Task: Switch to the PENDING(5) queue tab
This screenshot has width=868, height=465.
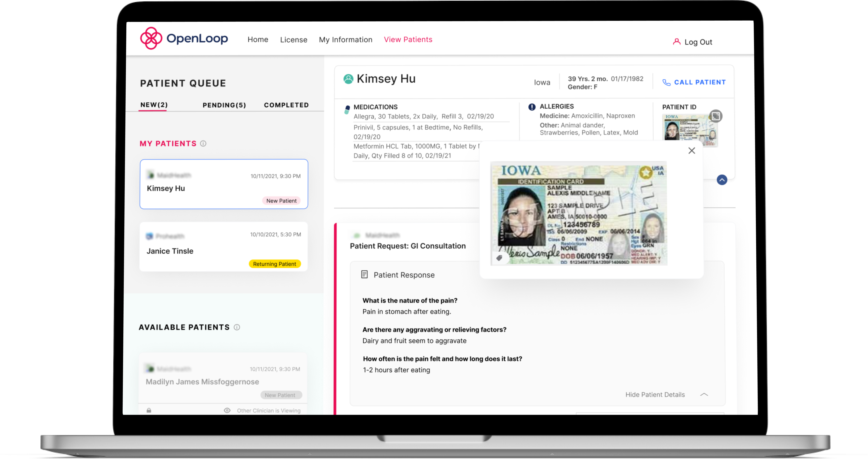Action: 224,105
